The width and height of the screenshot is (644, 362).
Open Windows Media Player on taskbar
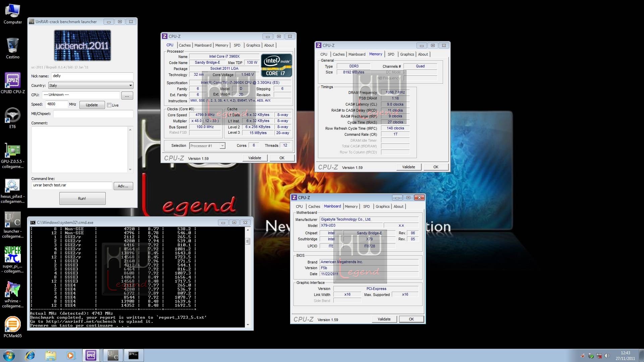pos(70,355)
